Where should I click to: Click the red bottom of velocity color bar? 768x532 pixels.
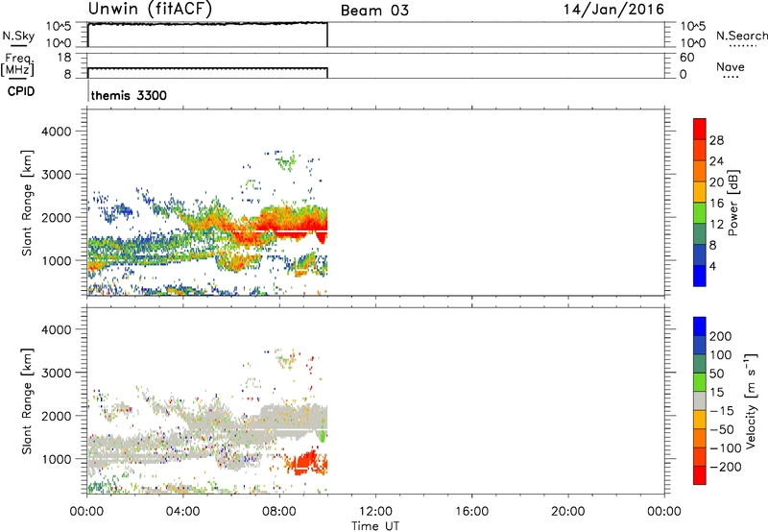tap(700, 475)
